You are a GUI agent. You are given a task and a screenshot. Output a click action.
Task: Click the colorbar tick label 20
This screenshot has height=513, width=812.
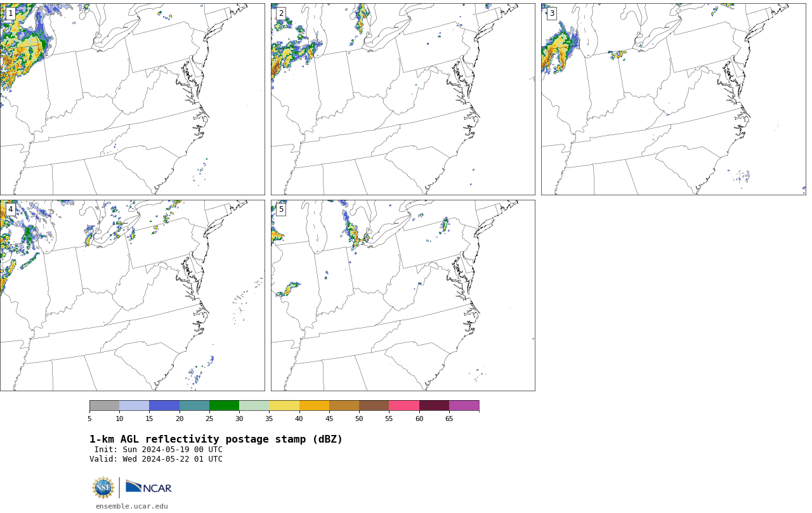point(180,419)
